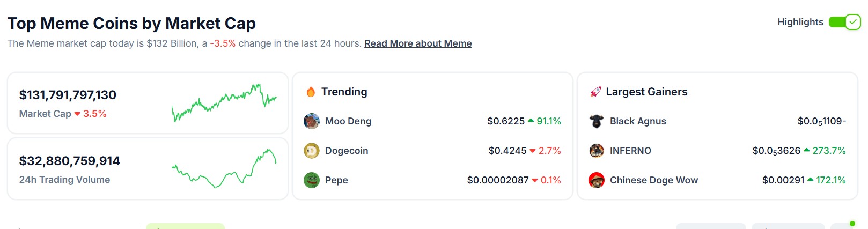Open Black Agnus in Largest Gainers

pyautogui.click(x=638, y=121)
